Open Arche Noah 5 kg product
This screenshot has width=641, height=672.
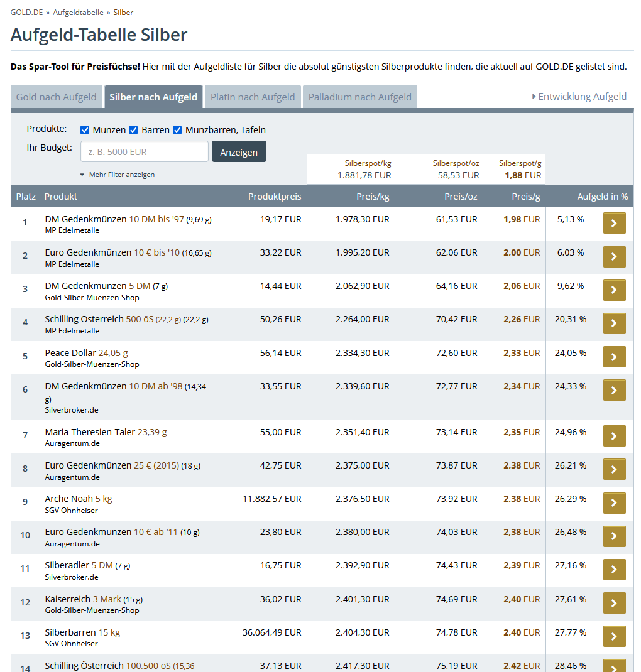(x=79, y=499)
